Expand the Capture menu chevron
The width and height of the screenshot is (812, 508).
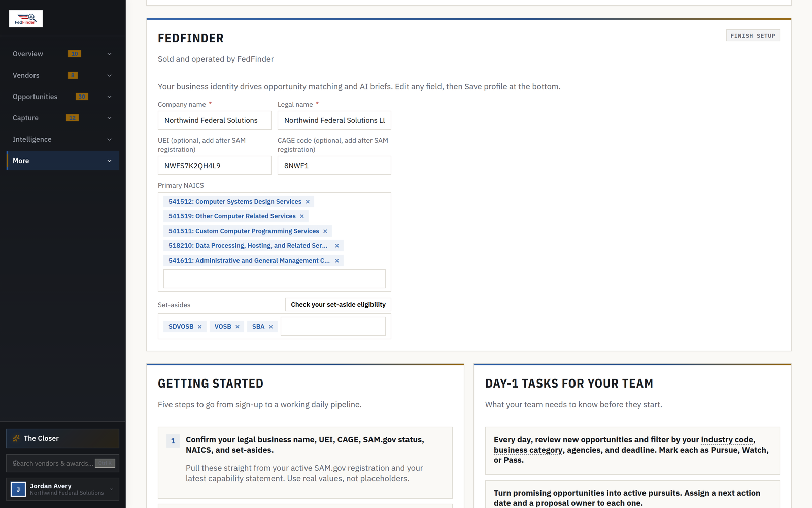(109, 118)
